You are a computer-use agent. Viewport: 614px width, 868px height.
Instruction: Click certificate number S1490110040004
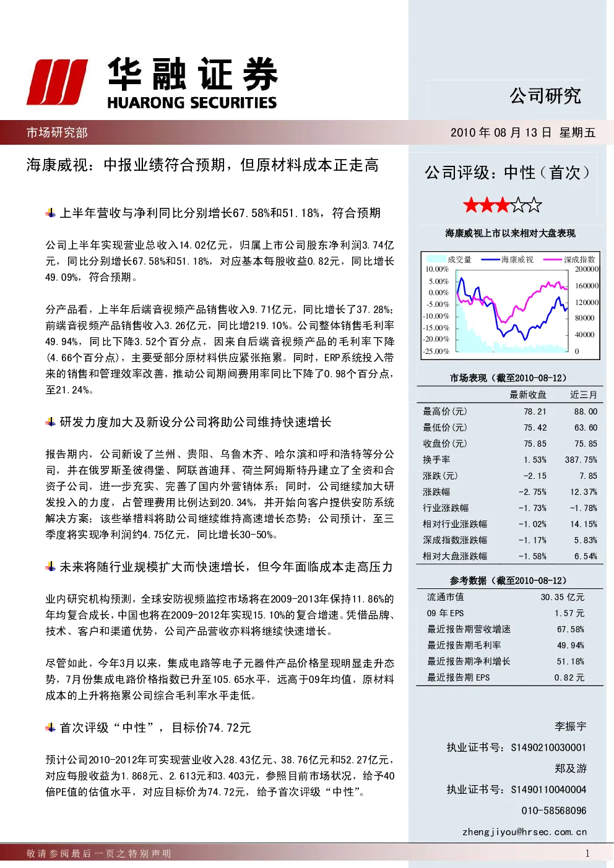[x=548, y=789]
